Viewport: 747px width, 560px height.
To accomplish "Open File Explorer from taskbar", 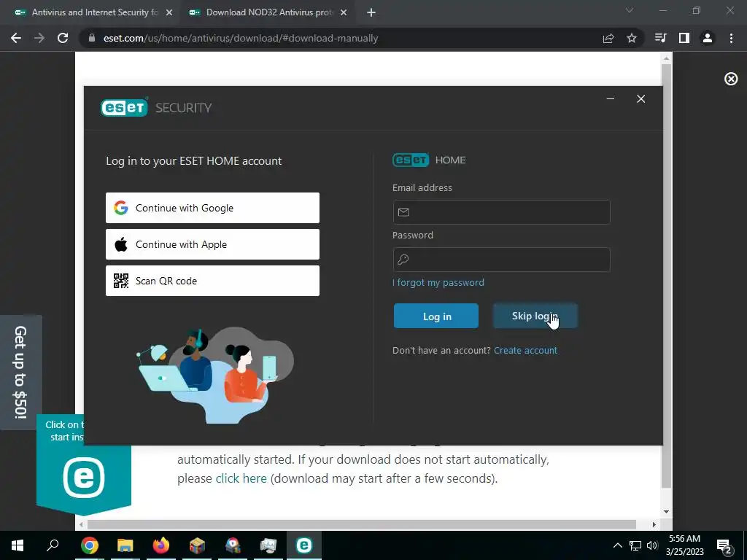I will pyautogui.click(x=125, y=545).
